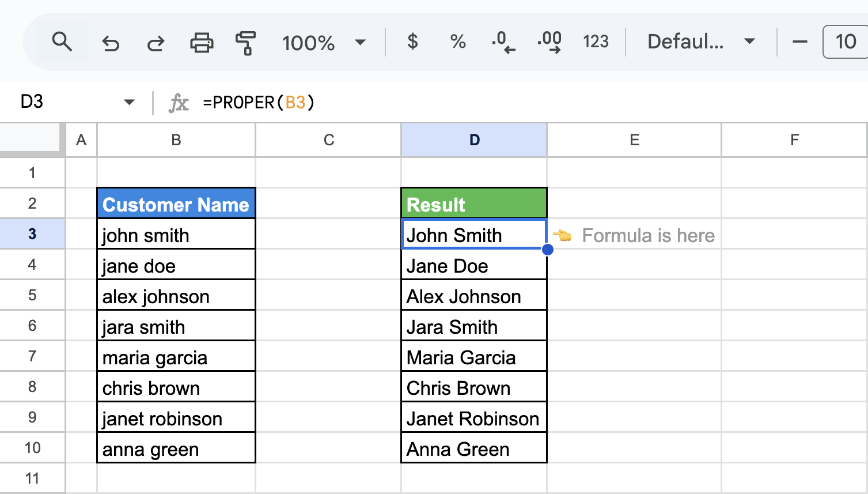Click the Result header cell

(474, 203)
